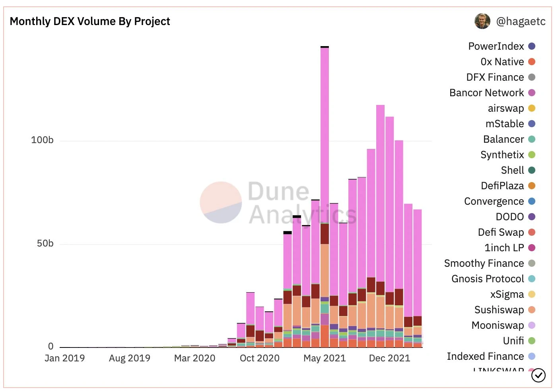556x392 pixels.
Task: Toggle the DFX Finance legend entry
Action: [501, 78]
